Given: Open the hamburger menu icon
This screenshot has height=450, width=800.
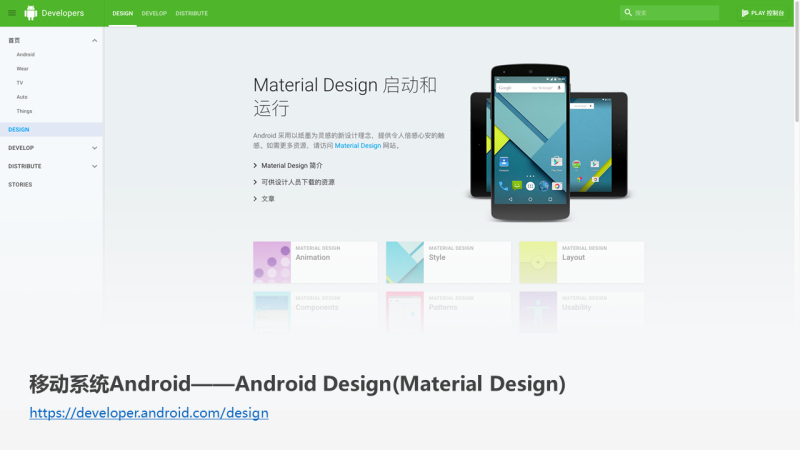Looking at the screenshot, I should [12, 13].
